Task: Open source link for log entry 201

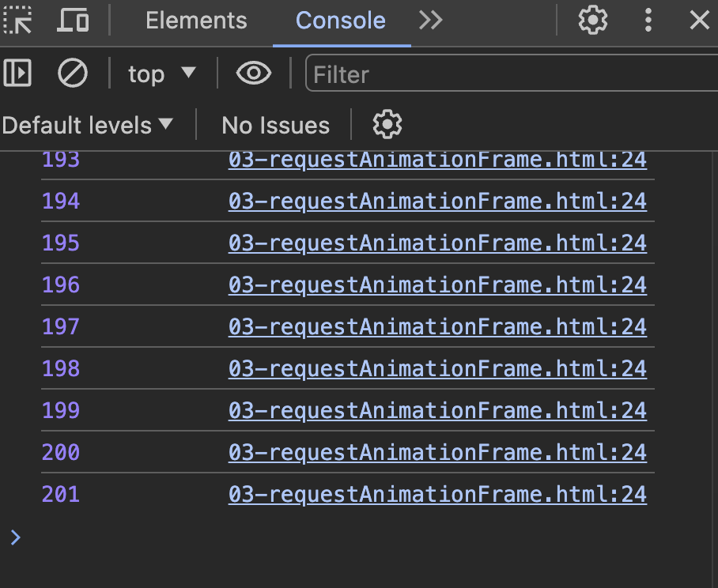Action: [437, 495]
